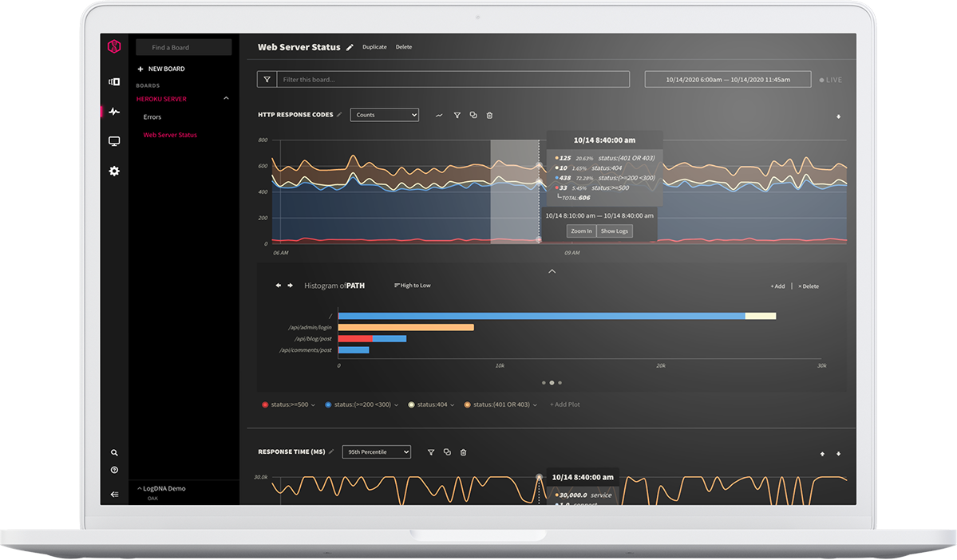
Task: Open the Boards panel icon in the sidebar
Action: point(113,81)
